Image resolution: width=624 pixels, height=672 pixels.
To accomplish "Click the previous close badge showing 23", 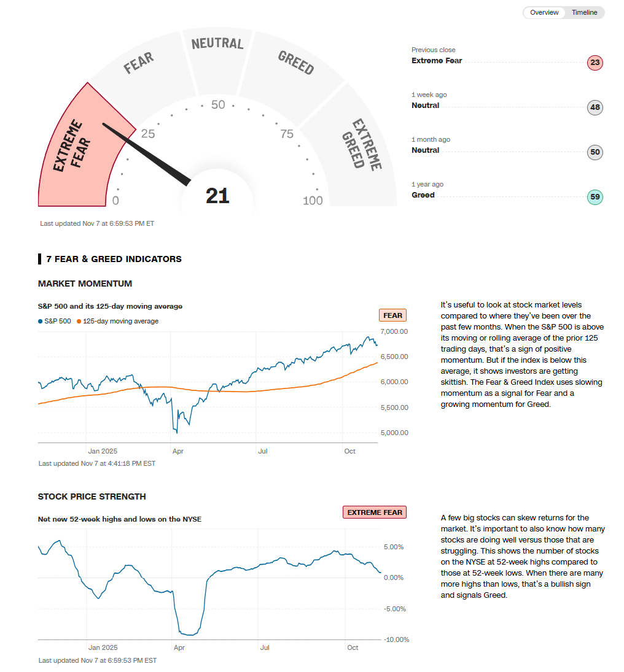I will click(595, 63).
